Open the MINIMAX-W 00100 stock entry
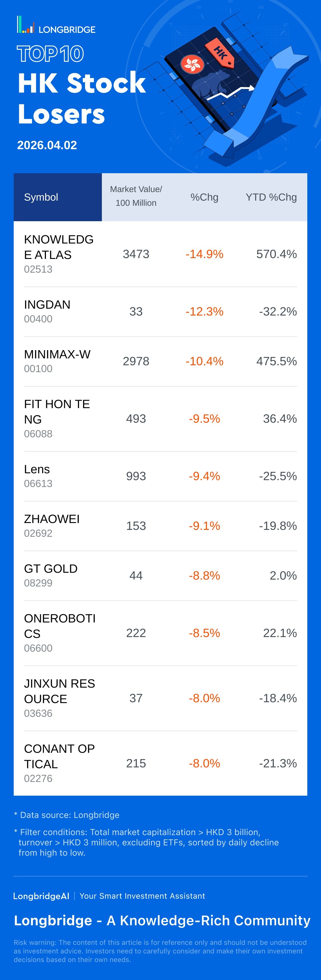Viewport: 321px width, 980px height. [x=57, y=361]
